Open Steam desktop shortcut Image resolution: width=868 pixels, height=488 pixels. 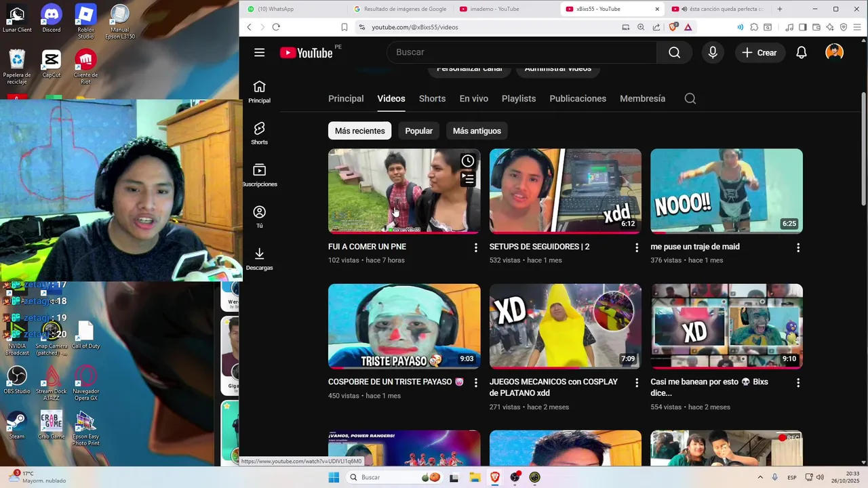[x=17, y=425]
